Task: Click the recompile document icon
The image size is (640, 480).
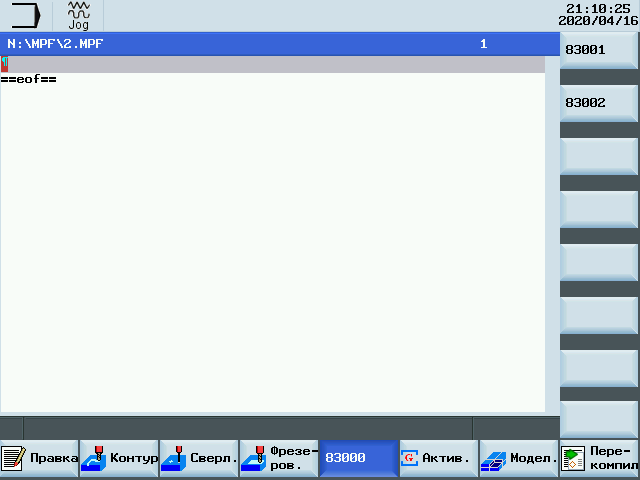Action: 573,458
